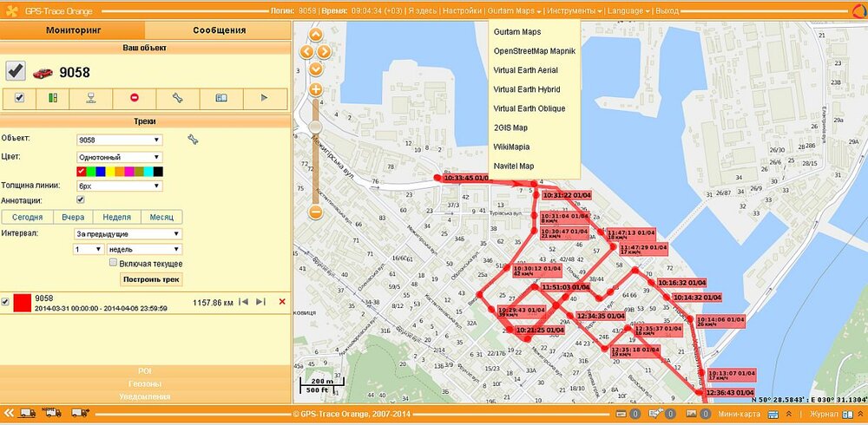Open the commands arrows icon in bottom bar
Image resolution: width=868 pixels, height=425 pixels.
pos(655,414)
